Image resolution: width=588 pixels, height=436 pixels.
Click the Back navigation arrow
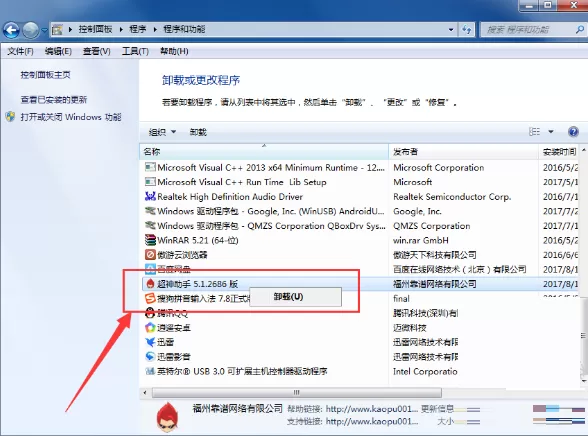click(12, 30)
